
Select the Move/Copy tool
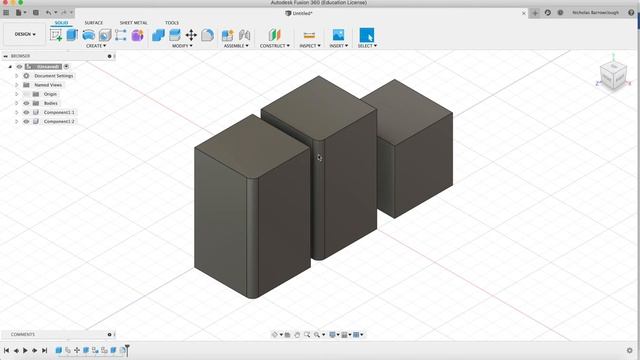[191, 35]
